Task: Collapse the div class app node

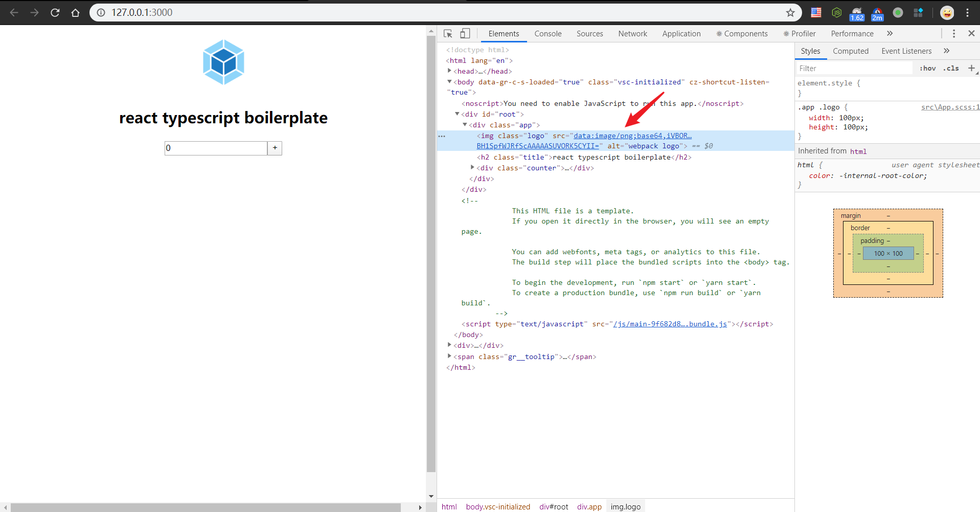Action: (465, 124)
